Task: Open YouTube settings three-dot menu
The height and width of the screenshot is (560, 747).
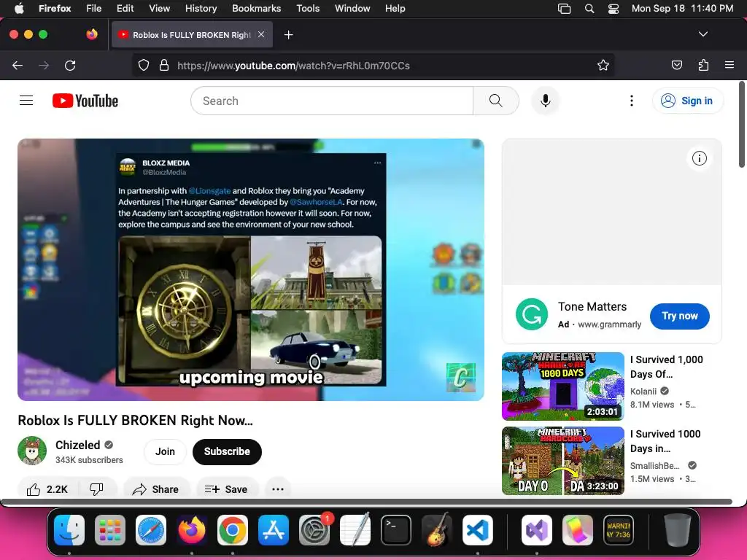Action: 632,101
